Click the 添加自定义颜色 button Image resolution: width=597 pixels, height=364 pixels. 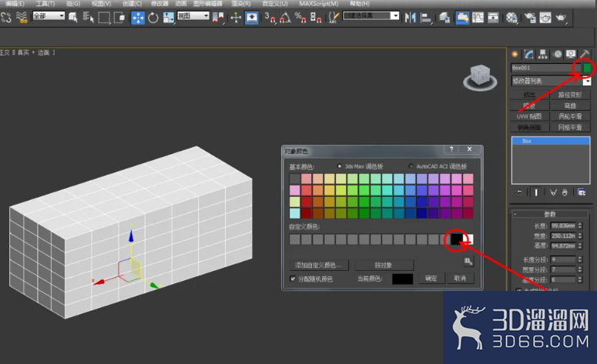(x=319, y=265)
